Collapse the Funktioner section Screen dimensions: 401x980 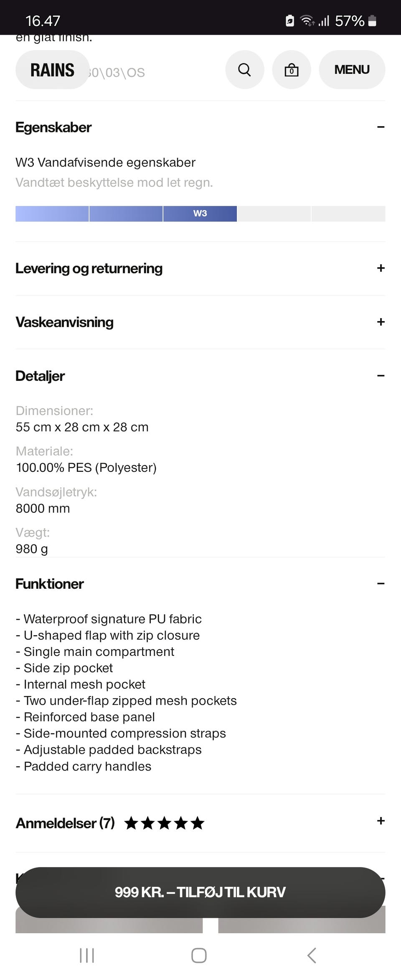point(381,583)
